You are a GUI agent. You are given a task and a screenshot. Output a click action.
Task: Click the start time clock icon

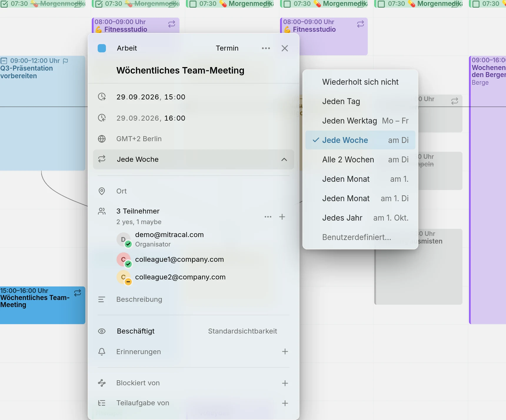click(x=102, y=97)
